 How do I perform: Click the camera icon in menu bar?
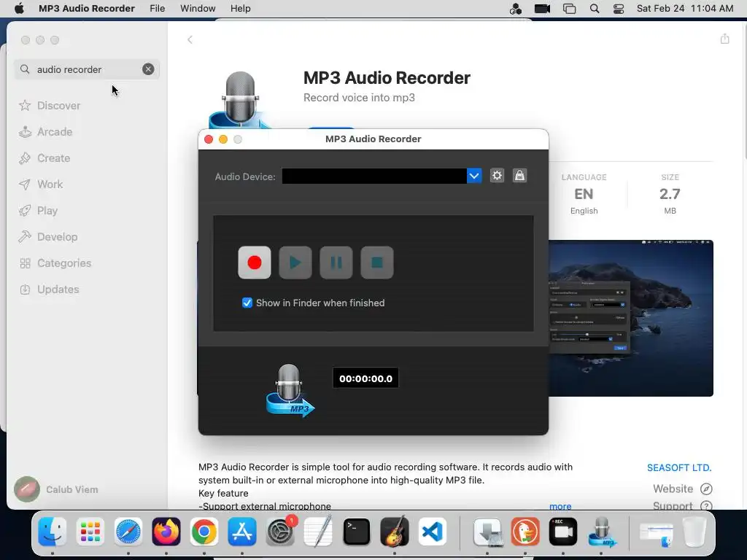(x=542, y=9)
